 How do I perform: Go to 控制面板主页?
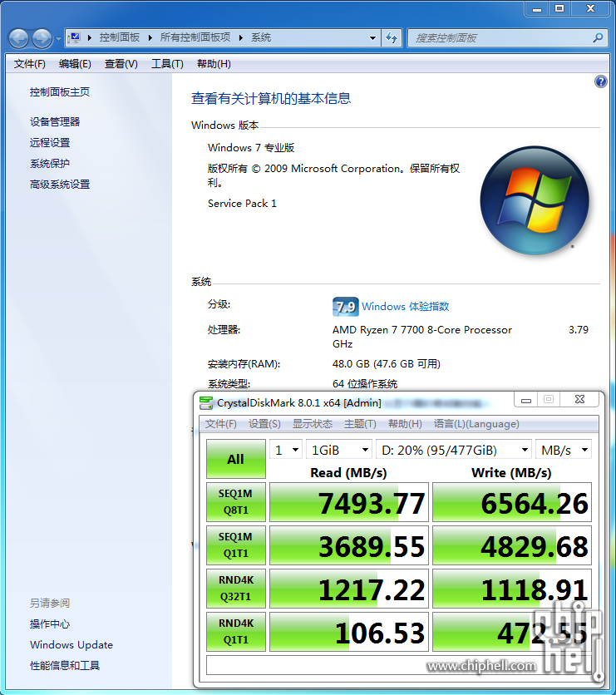coord(60,92)
